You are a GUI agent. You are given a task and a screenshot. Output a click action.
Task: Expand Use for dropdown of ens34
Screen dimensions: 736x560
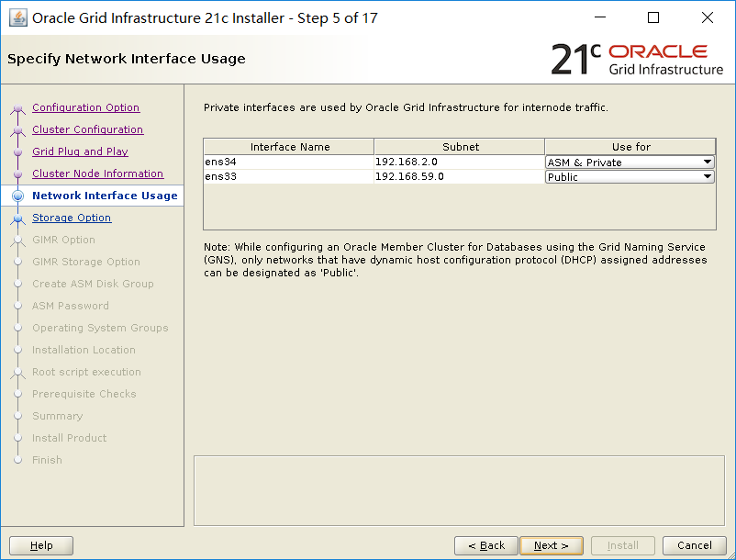coord(630,162)
